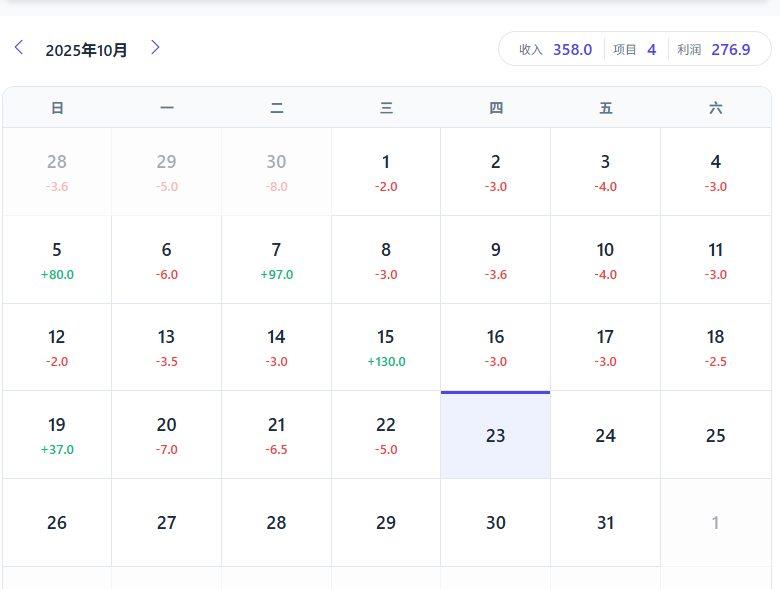The height and width of the screenshot is (589, 780).
Task: Open October 5 showing +80.0
Action: (57, 260)
